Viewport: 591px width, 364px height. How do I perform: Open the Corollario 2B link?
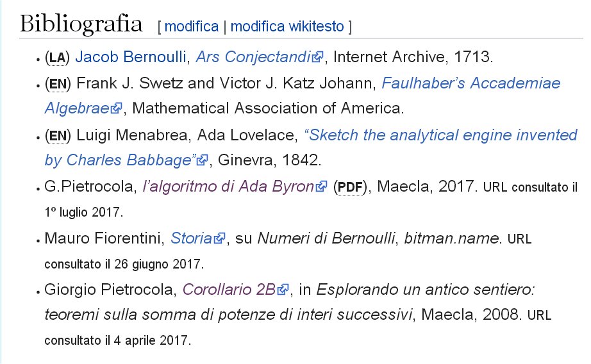point(230,290)
